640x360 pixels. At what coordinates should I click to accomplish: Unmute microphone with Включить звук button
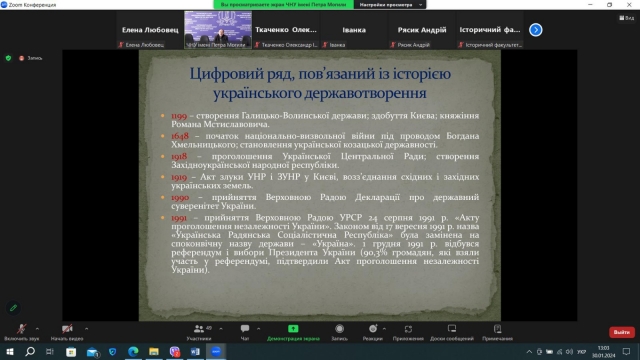coord(21,332)
